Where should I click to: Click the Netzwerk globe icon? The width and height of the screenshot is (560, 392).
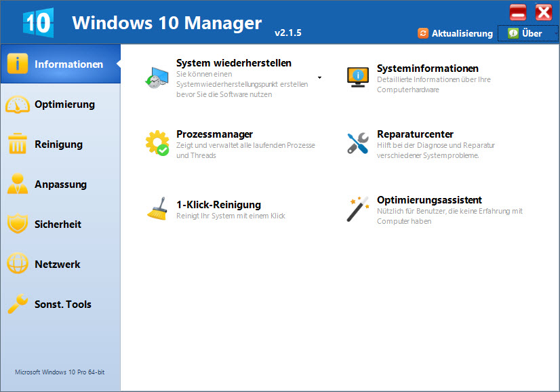pyautogui.click(x=18, y=263)
